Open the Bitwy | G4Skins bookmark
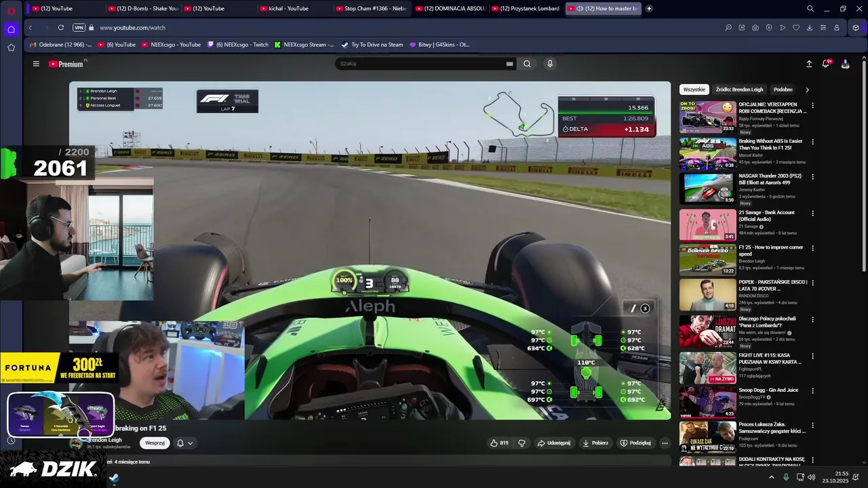Image resolution: width=868 pixels, height=488 pixels. 439,45
